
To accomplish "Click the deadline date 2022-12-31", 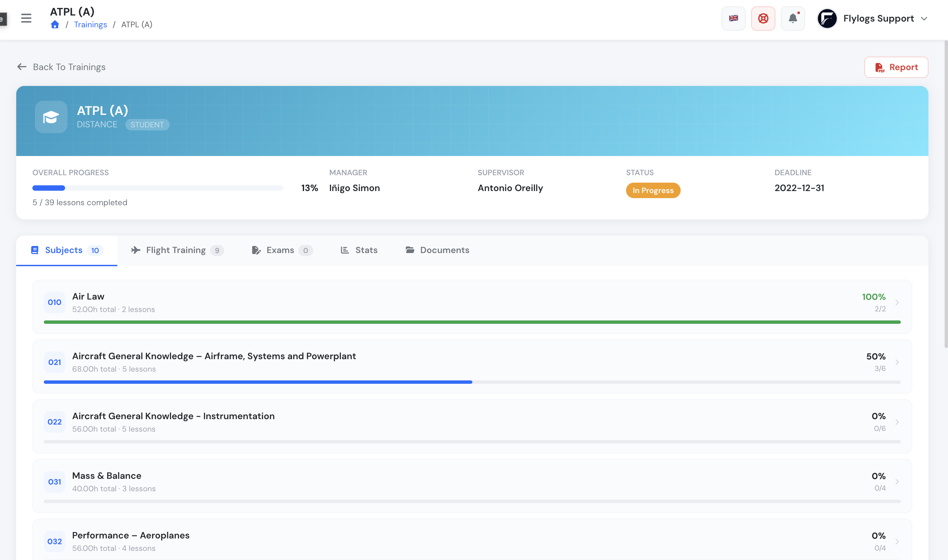I will [x=799, y=188].
